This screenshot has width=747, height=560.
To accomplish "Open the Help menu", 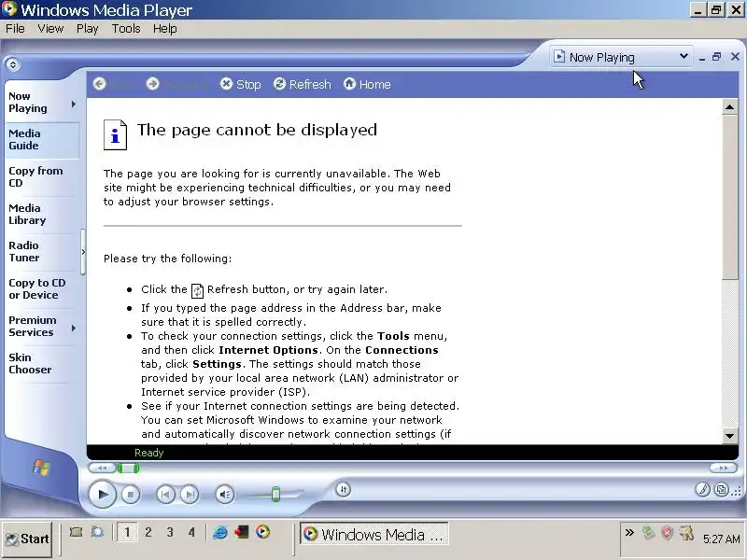I will [165, 29].
